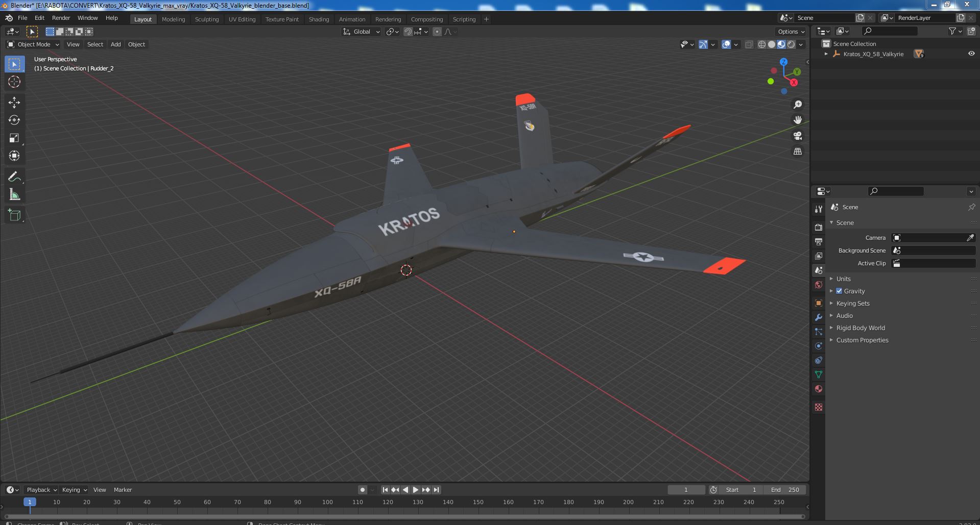Image resolution: width=980 pixels, height=525 pixels.
Task: Open the Output properties tab
Action: pyautogui.click(x=819, y=241)
